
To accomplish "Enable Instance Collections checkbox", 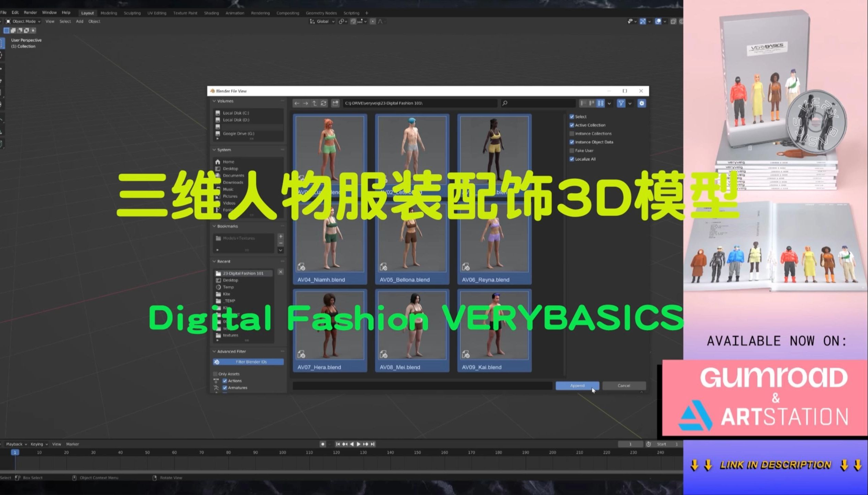I will point(572,133).
